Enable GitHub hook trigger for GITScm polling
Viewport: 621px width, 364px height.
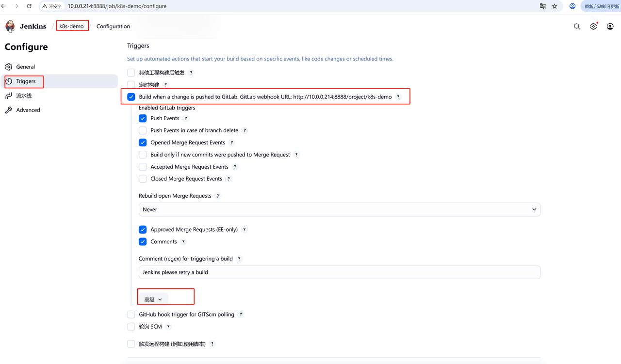click(x=131, y=315)
